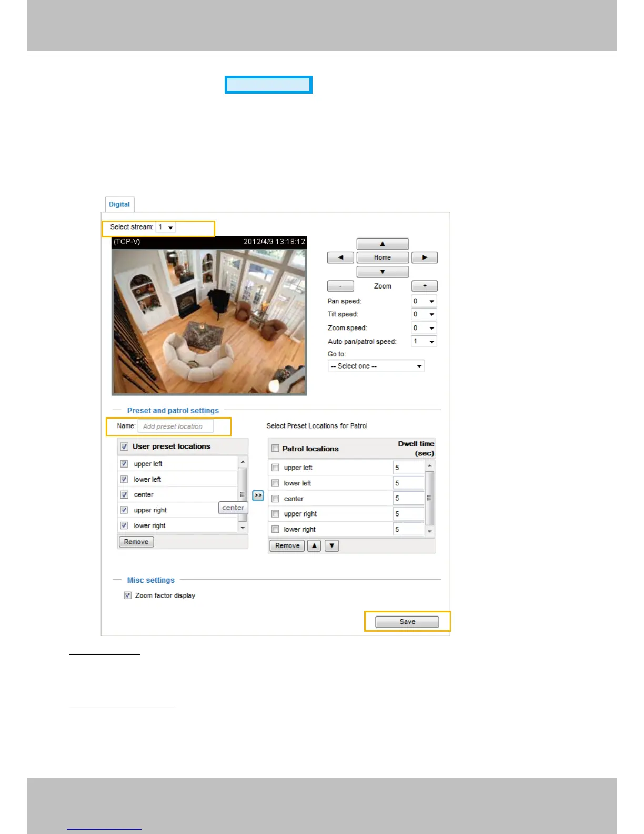Open the Zoom speed dropdown

(x=424, y=328)
